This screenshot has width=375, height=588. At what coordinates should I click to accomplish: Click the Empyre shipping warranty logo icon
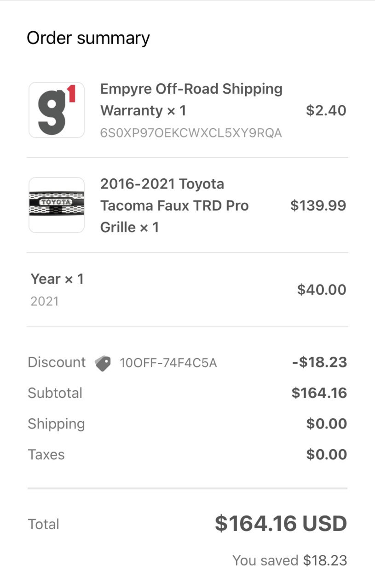coord(57,110)
